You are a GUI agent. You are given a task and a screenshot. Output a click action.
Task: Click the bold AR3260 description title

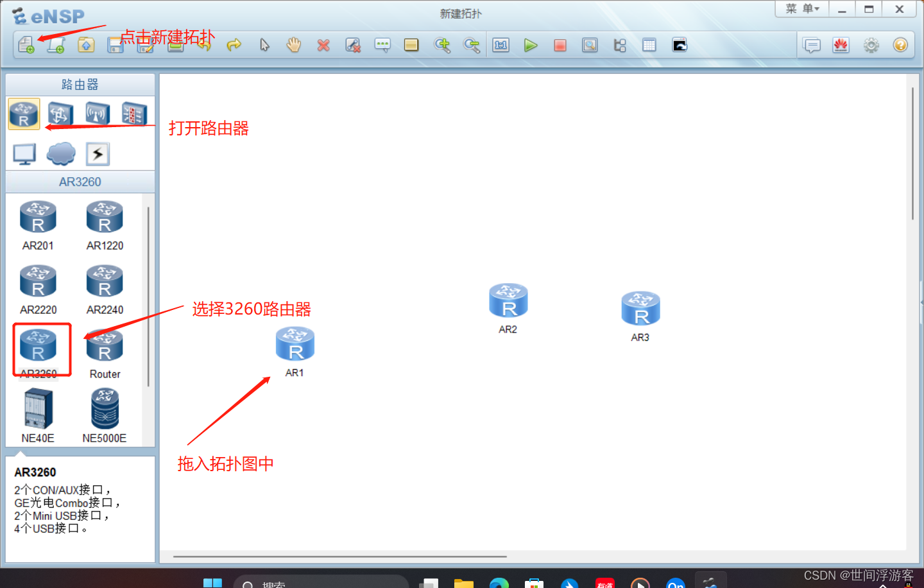[x=35, y=472]
